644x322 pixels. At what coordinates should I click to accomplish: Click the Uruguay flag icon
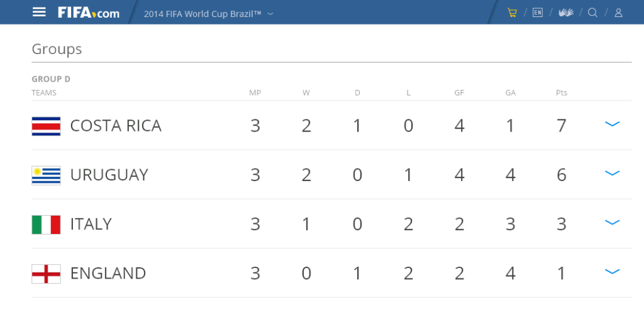click(46, 175)
